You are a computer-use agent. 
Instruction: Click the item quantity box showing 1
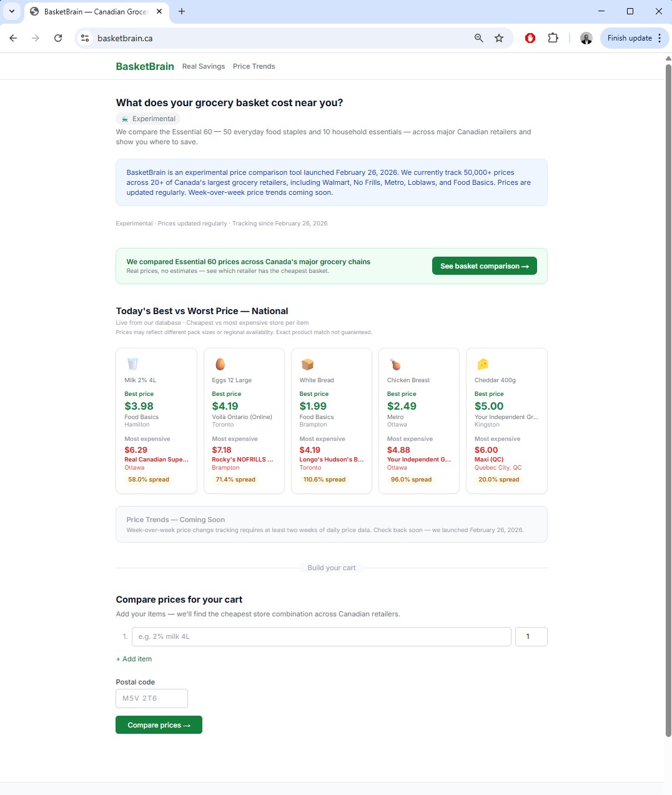coord(531,636)
